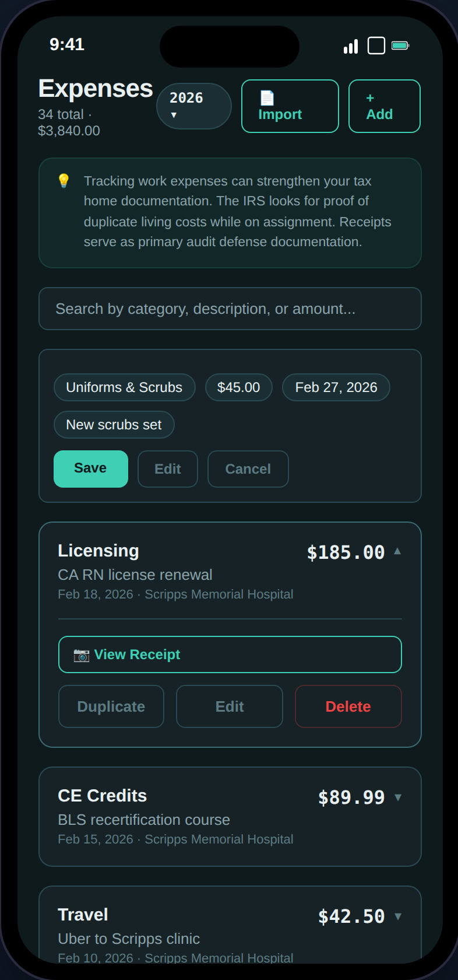
Task: Click the Import document icon
Action: (267, 97)
